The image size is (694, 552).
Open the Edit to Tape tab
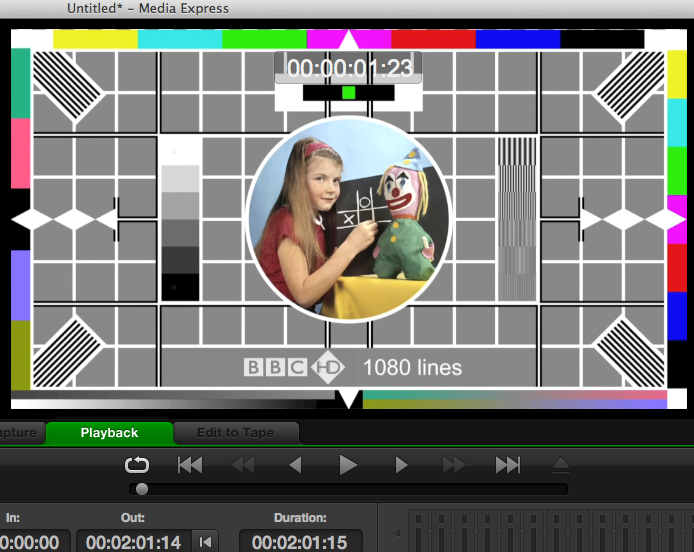(235, 432)
